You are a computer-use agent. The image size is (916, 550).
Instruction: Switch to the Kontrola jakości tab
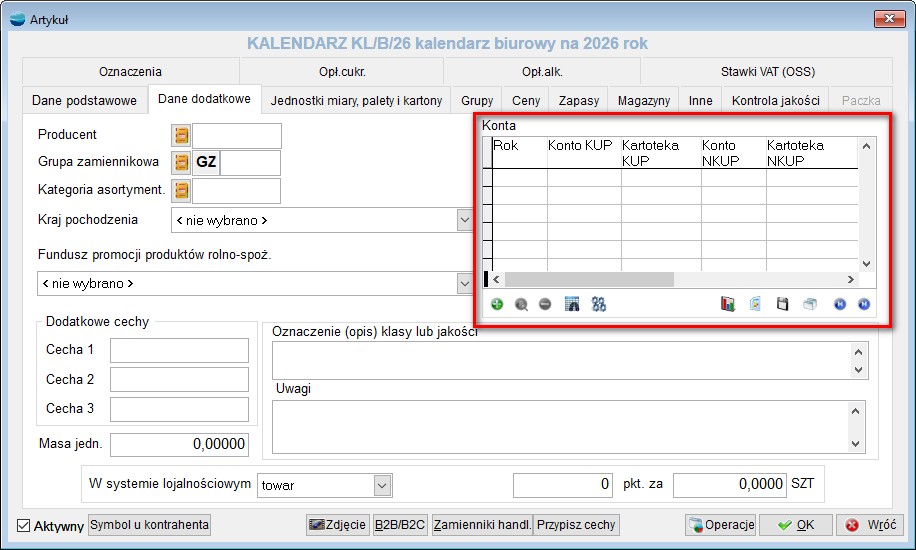pos(775,100)
